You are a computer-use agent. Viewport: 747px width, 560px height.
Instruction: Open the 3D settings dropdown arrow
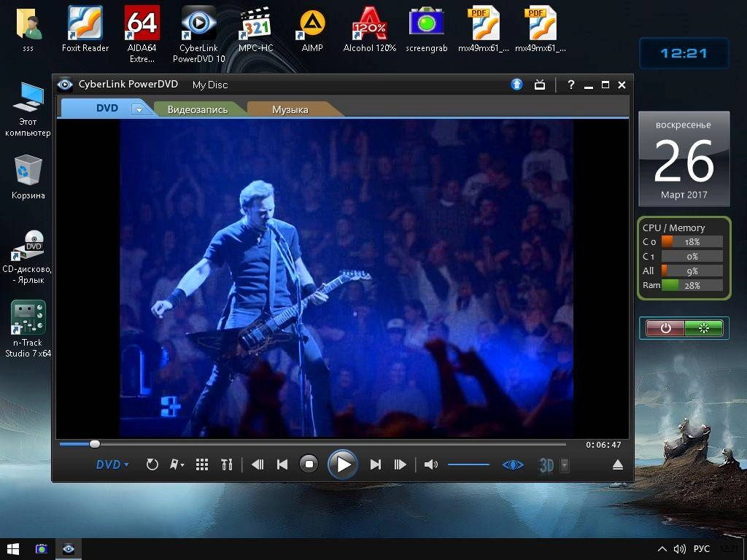[x=565, y=465]
